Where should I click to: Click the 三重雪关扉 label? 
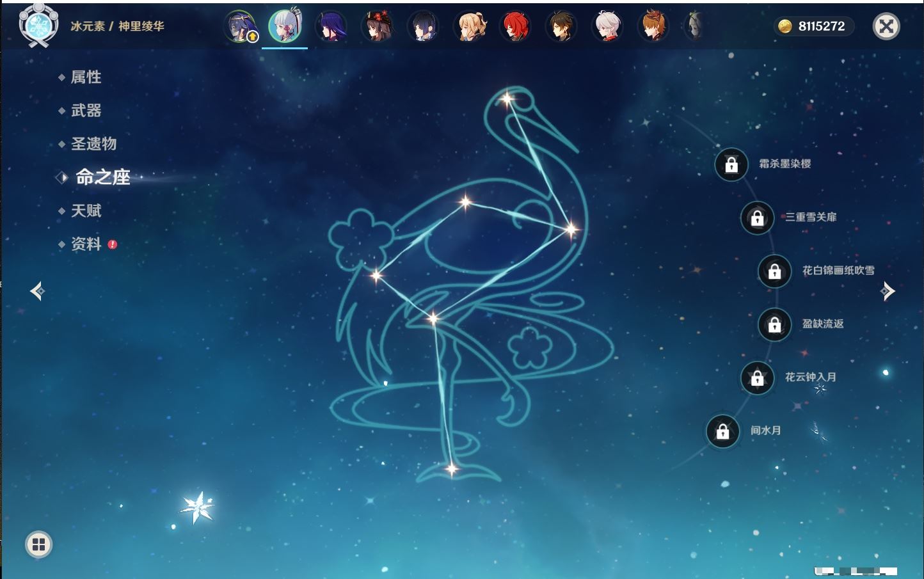(811, 217)
